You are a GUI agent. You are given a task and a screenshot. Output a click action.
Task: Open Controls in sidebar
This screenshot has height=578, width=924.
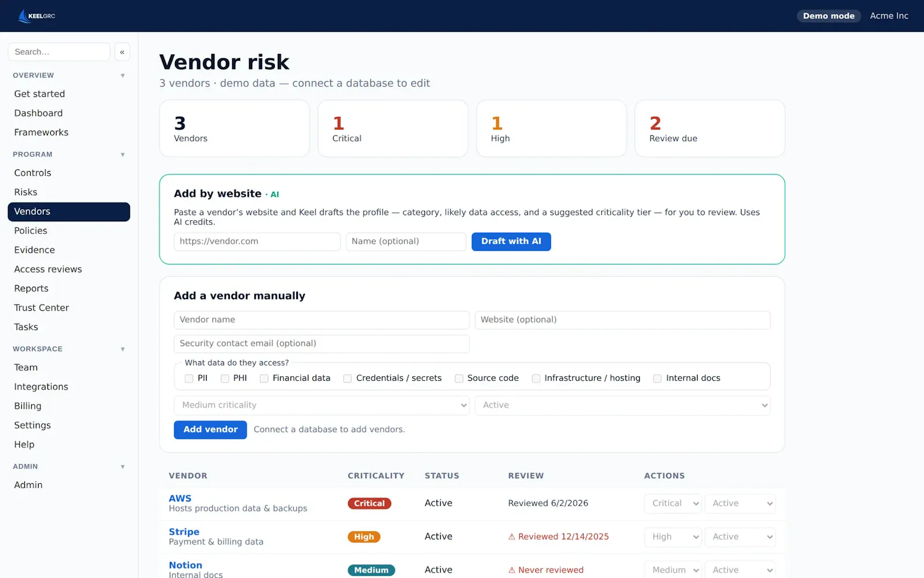[x=69, y=173]
